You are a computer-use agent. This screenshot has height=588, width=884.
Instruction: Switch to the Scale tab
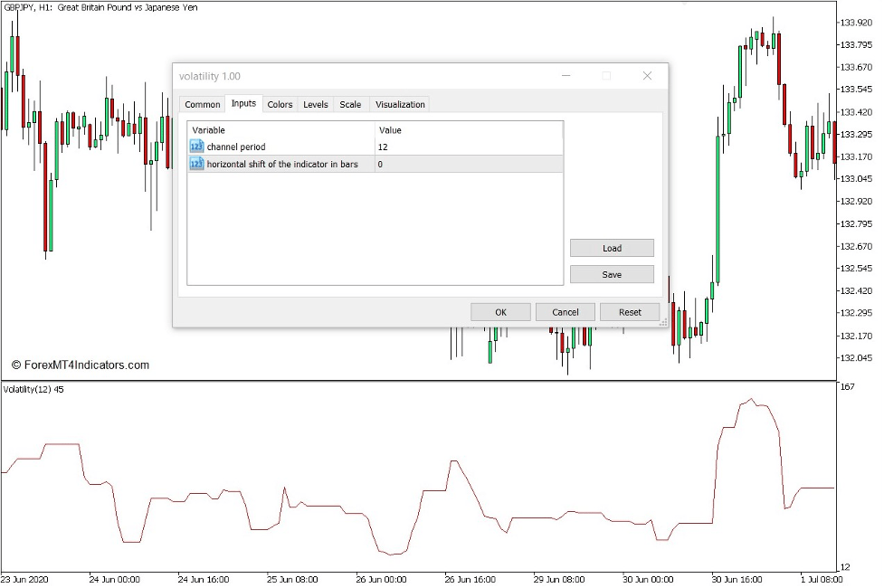(350, 104)
